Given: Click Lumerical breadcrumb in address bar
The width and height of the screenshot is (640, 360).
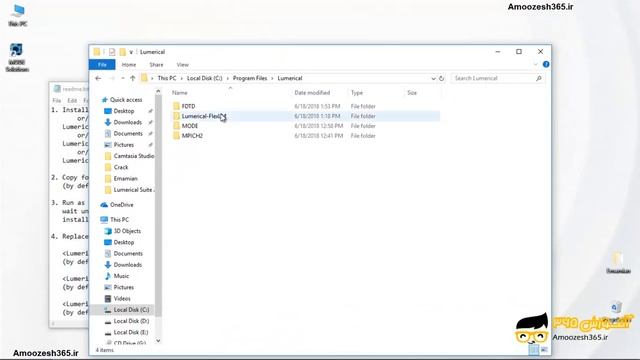Looking at the screenshot, I should [290, 78].
